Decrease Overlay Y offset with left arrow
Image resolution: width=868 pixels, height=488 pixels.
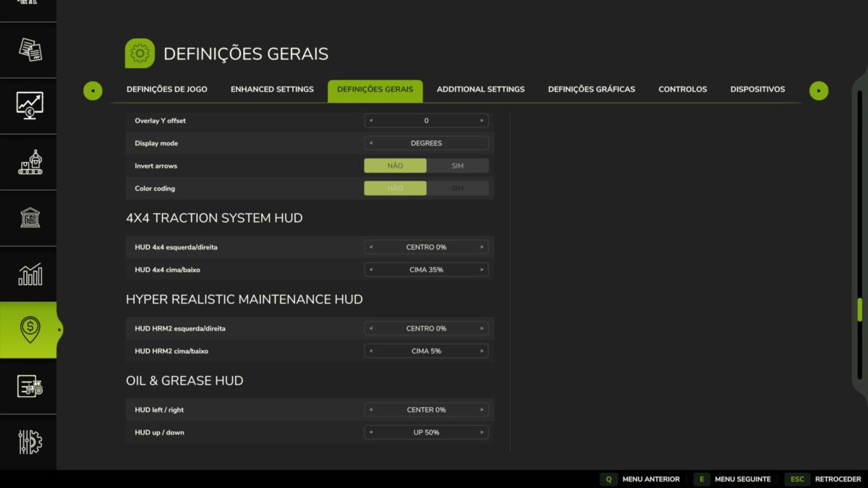point(370,121)
